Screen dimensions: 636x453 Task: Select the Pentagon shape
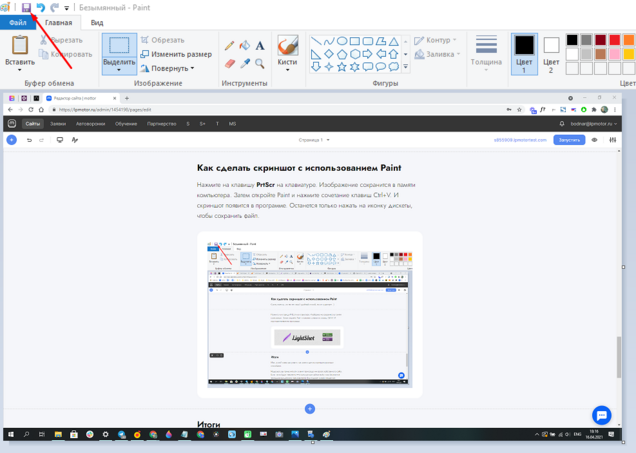(x=342, y=54)
